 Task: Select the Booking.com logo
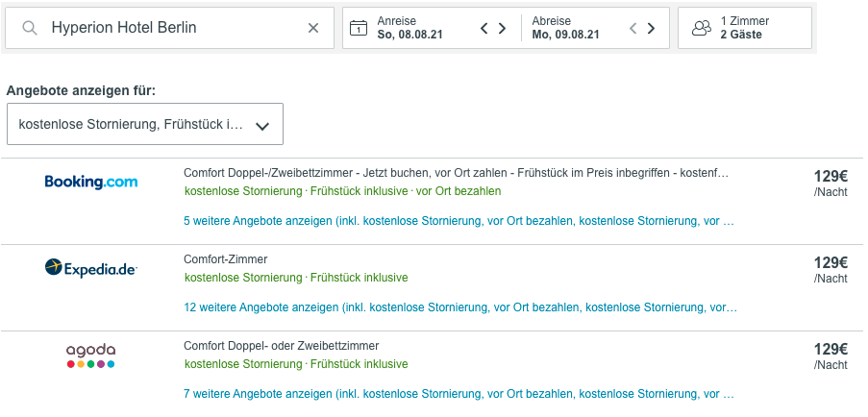pos(91,182)
